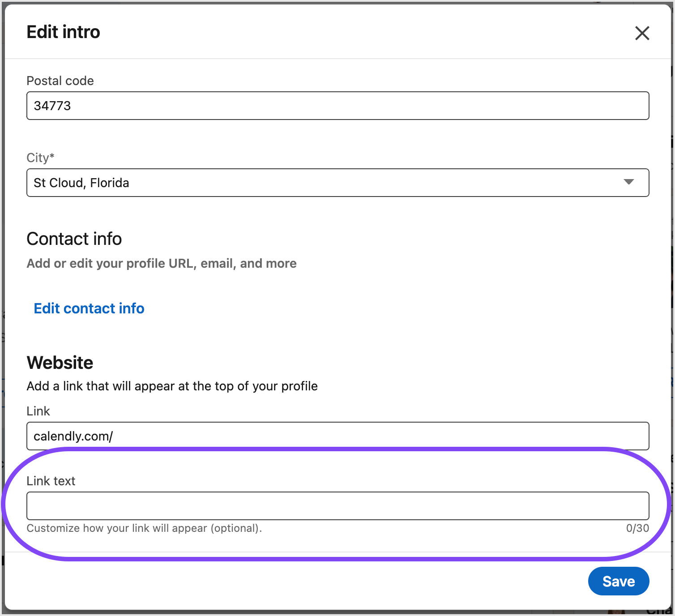
Task: Click the Edit intro dialog title
Action: (63, 32)
